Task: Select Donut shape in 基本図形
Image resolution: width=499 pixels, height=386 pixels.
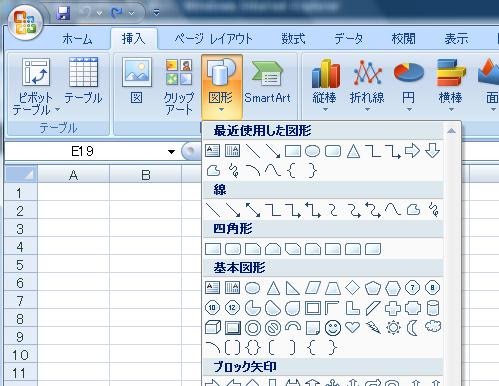Action: pyautogui.click(x=253, y=328)
